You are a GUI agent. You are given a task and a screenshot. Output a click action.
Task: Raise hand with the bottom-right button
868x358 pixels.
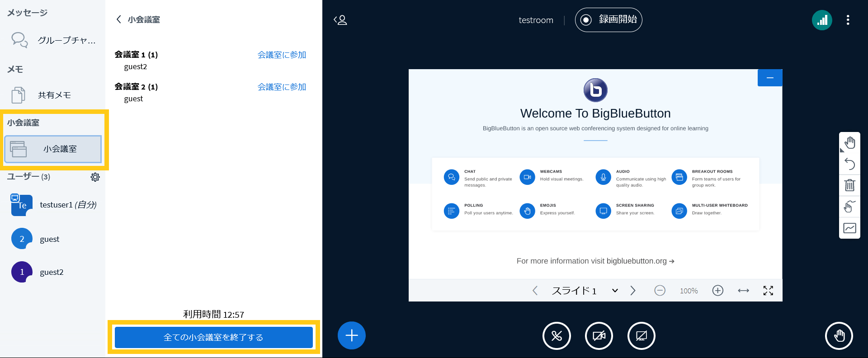839,336
